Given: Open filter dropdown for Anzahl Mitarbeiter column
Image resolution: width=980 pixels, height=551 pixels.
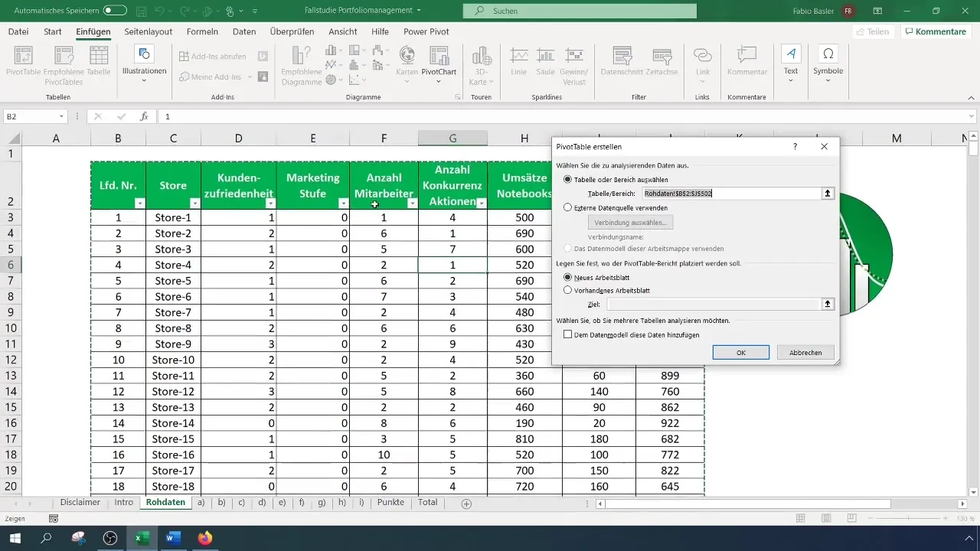Looking at the screenshot, I should pos(412,204).
